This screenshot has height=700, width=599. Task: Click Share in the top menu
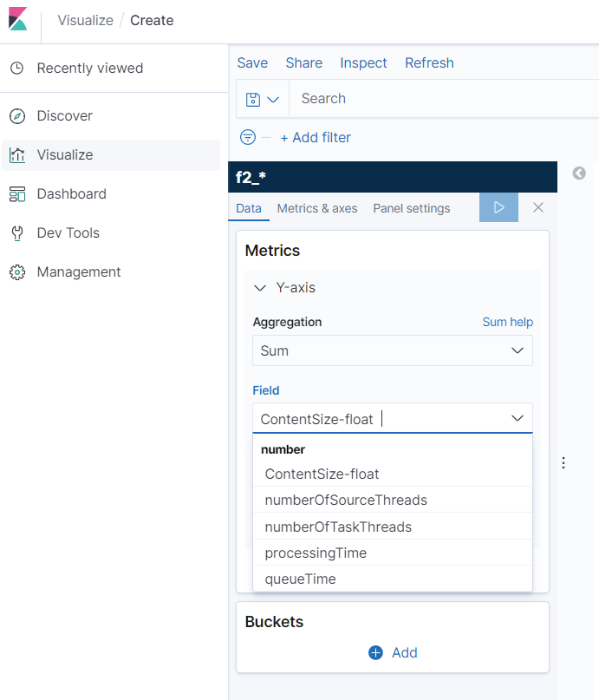[x=303, y=63]
